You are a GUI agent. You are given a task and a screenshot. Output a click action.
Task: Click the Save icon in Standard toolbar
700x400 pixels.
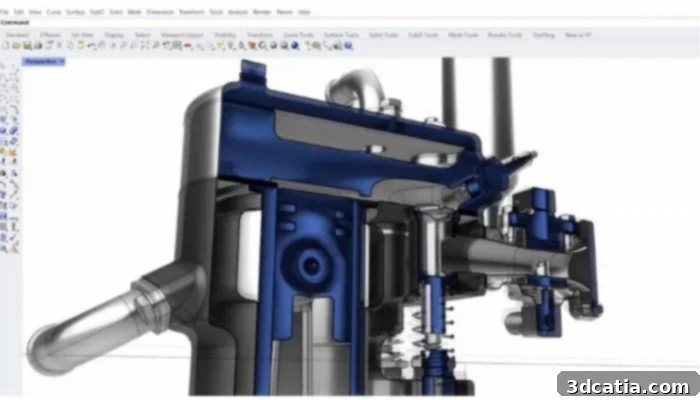click(27, 46)
